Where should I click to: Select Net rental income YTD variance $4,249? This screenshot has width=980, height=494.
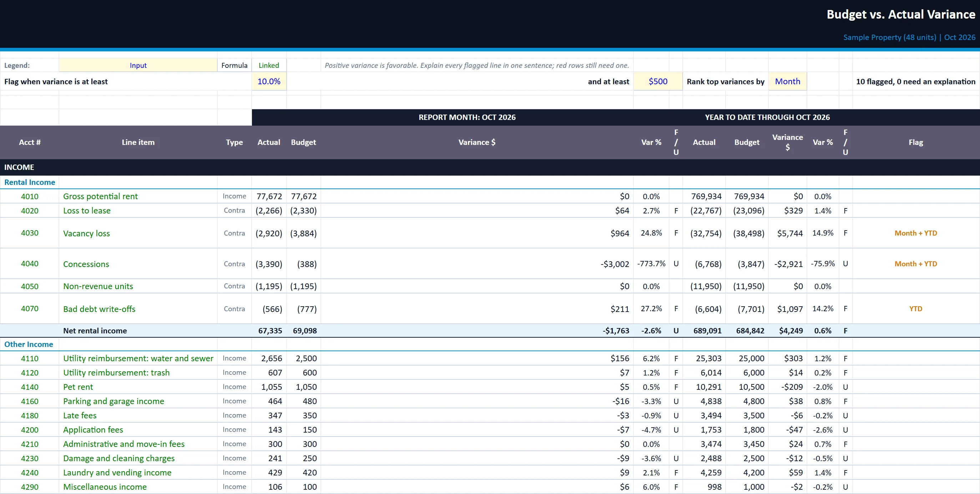pyautogui.click(x=787, y=331)
